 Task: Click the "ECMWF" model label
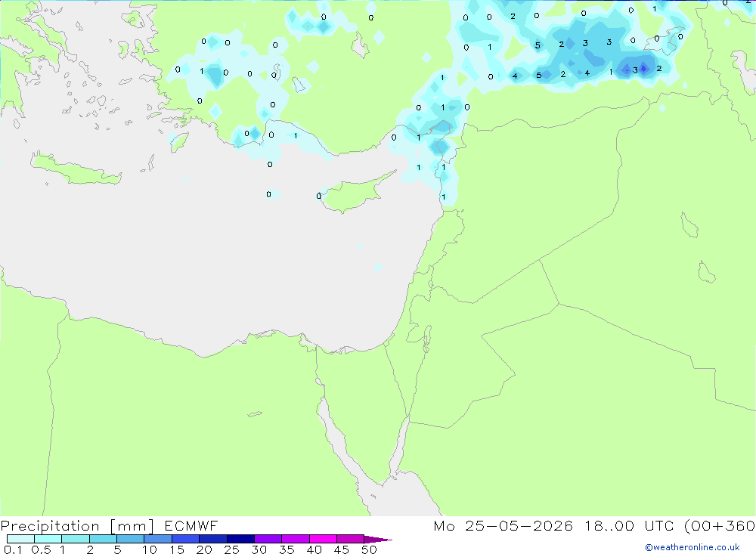[x=191, y=525]
